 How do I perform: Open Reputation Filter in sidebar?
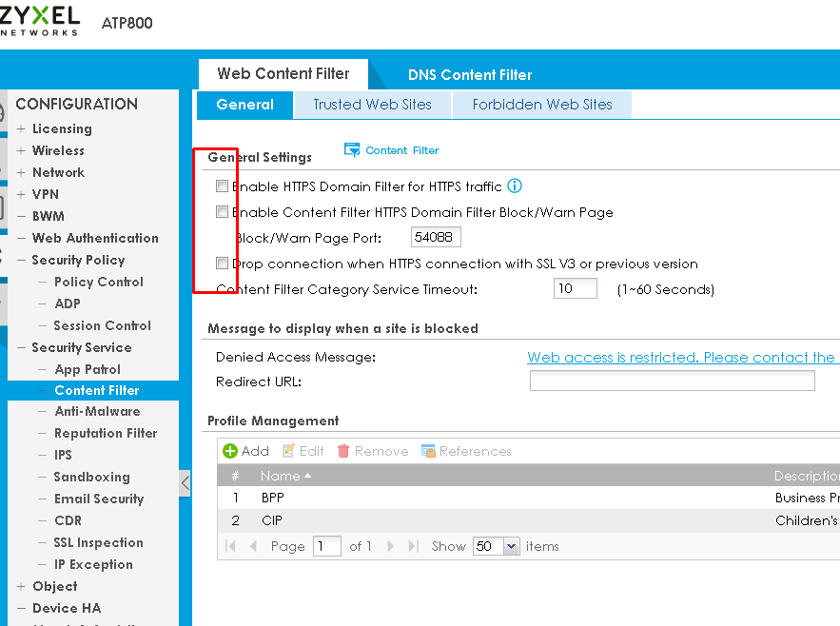[x=106, y=433]
